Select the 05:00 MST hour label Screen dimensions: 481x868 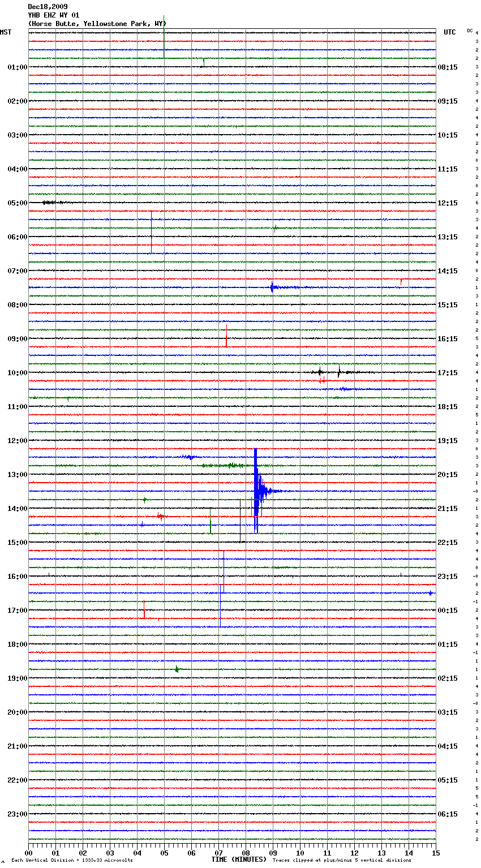coord(17,203)
